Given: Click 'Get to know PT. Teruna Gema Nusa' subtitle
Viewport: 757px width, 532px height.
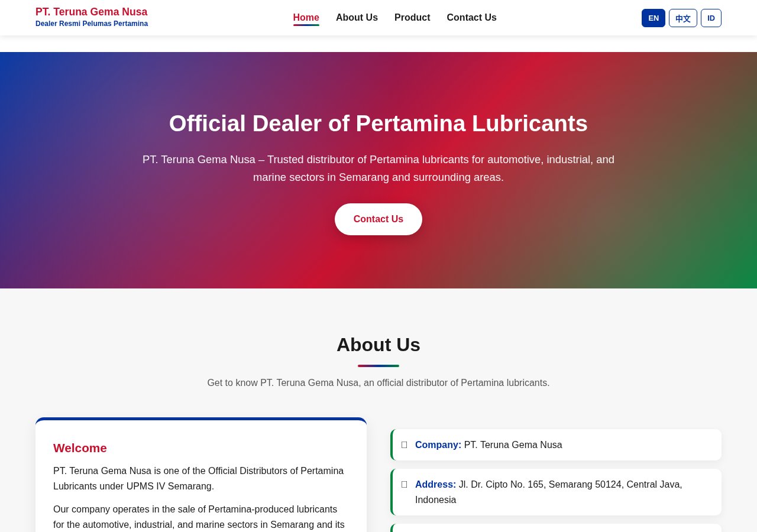Looking at the screenshot, I should (x=378, y=383).
